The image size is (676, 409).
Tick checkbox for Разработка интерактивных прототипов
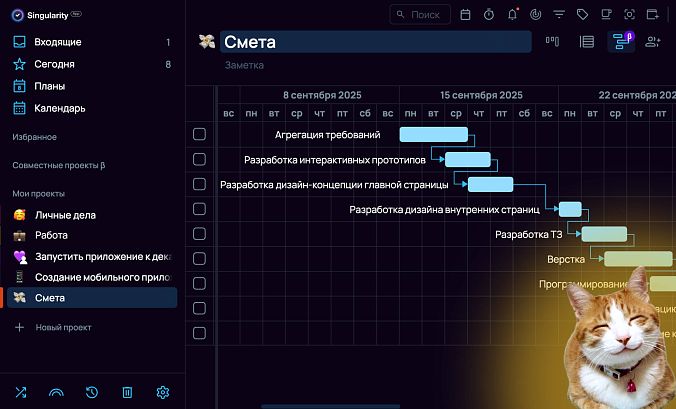tap(199, 159)
